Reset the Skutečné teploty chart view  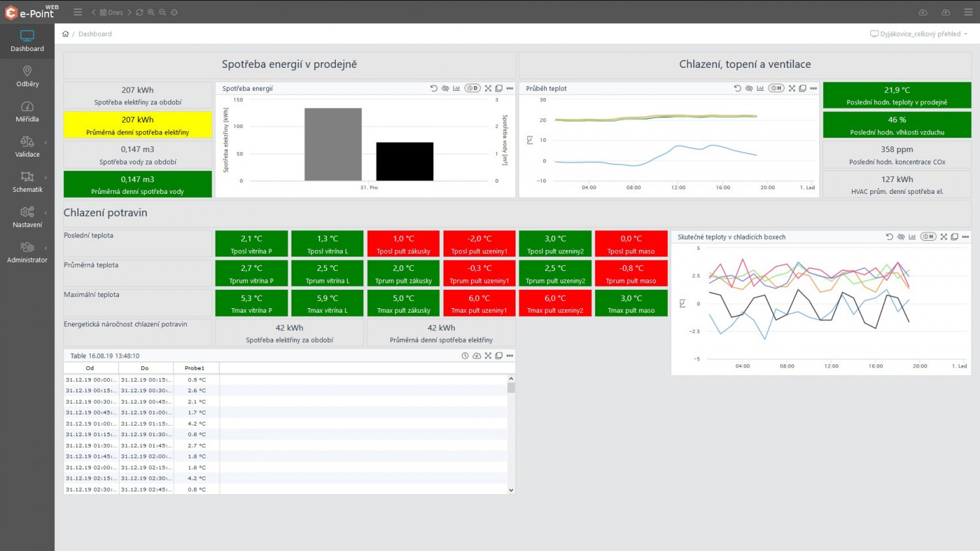tap(889, 237)
